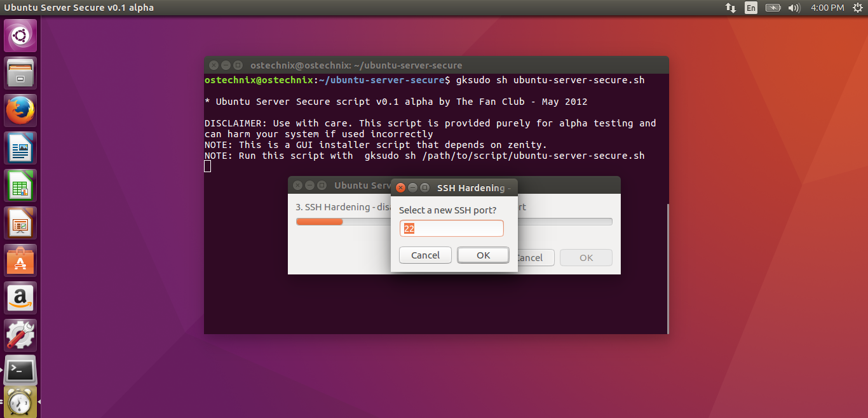Open the 4:00 PM clock menu
This screenshot has width=868, height=418.
[827, 8]
